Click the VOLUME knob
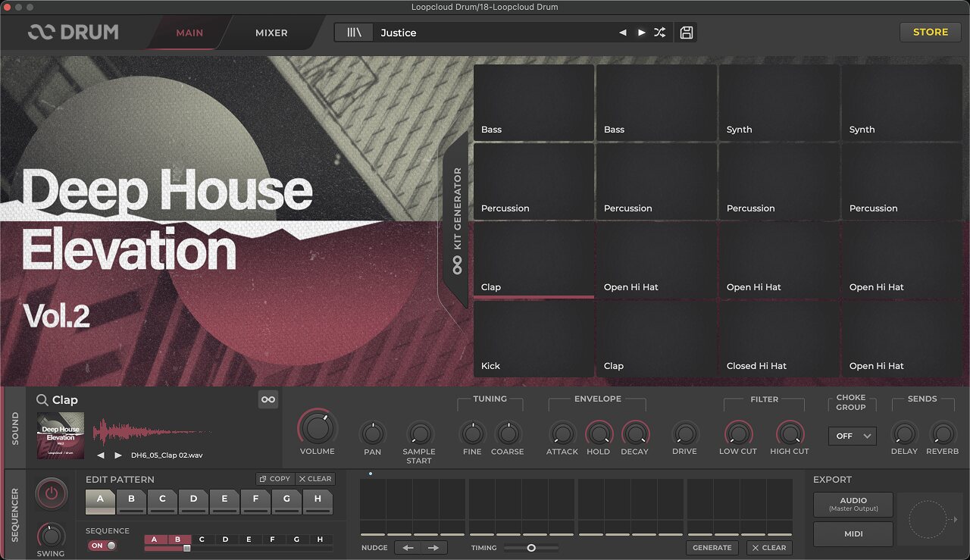The height and width of the screenshot is (560, 970). tap(317, 427)
